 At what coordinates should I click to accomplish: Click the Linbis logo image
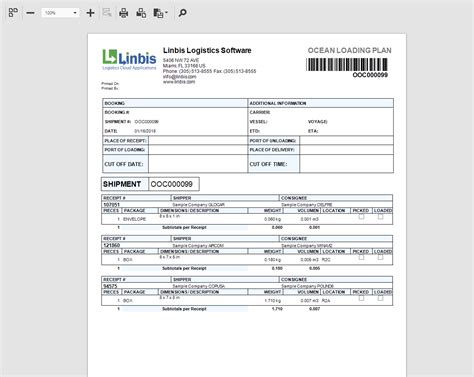(129, 59)
